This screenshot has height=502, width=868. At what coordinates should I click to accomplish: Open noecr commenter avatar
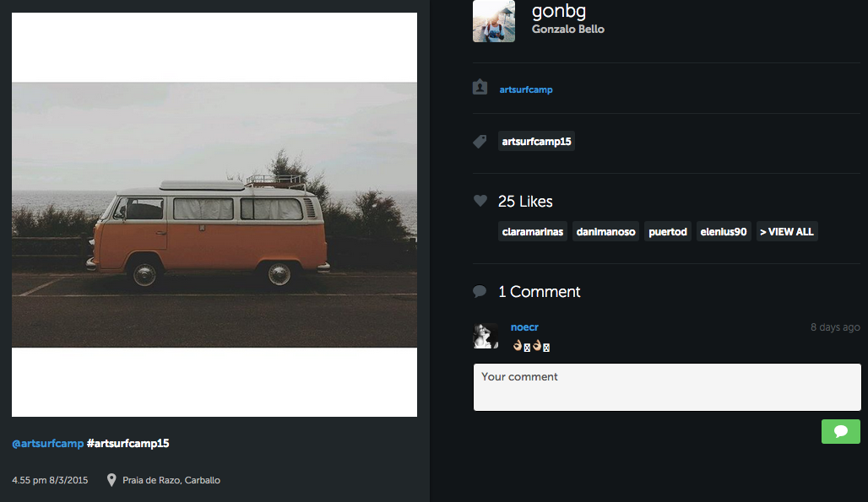[485, 336]
